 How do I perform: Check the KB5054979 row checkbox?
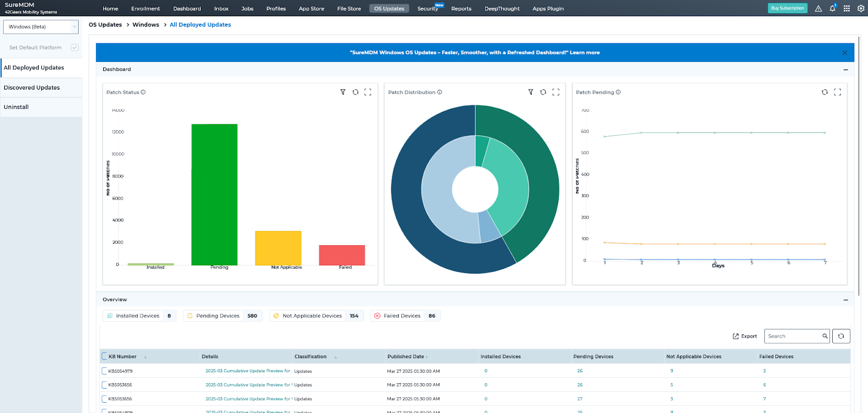click(104, 371)
